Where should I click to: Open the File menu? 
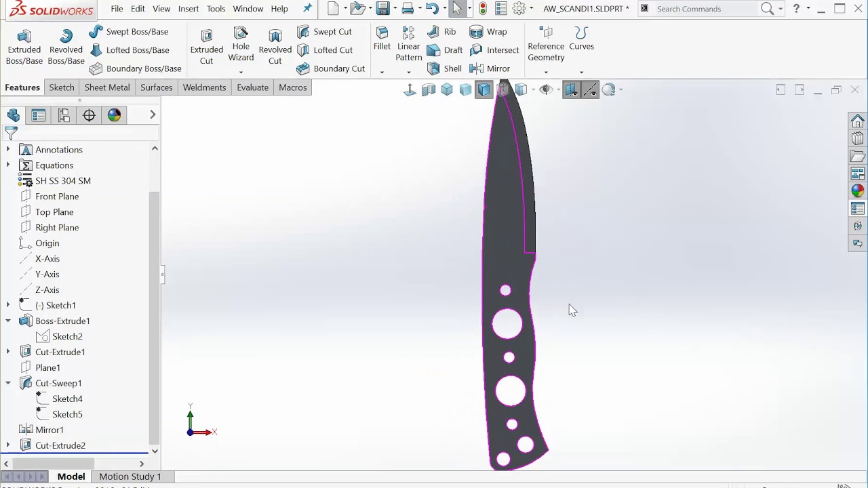point(117,9)
